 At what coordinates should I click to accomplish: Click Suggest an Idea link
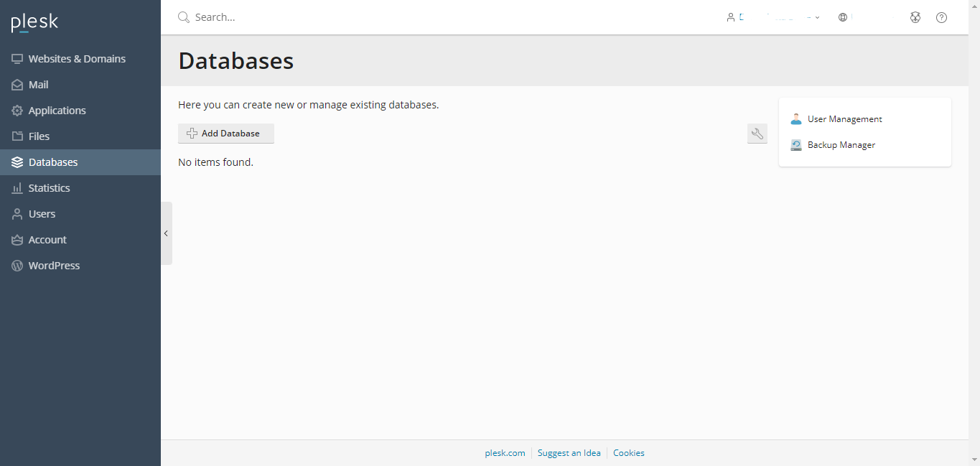click(569, 453)
